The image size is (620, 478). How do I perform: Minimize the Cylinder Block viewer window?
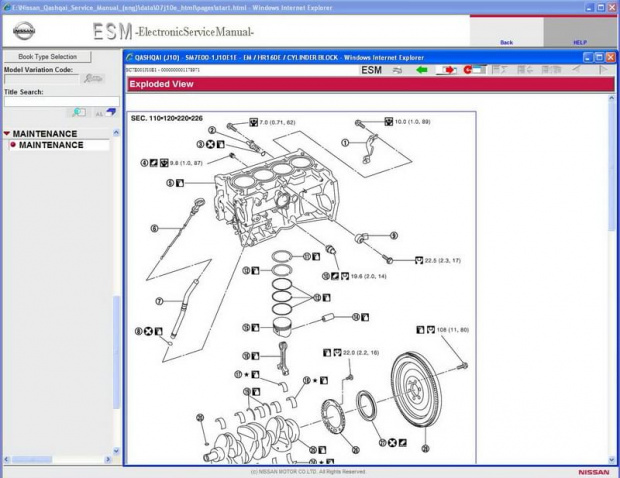588,57
